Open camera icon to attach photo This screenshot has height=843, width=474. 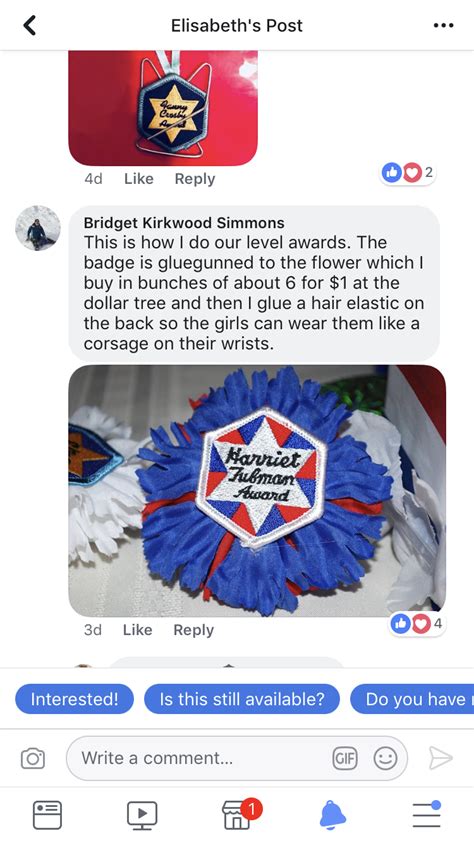tap(33, 759)
